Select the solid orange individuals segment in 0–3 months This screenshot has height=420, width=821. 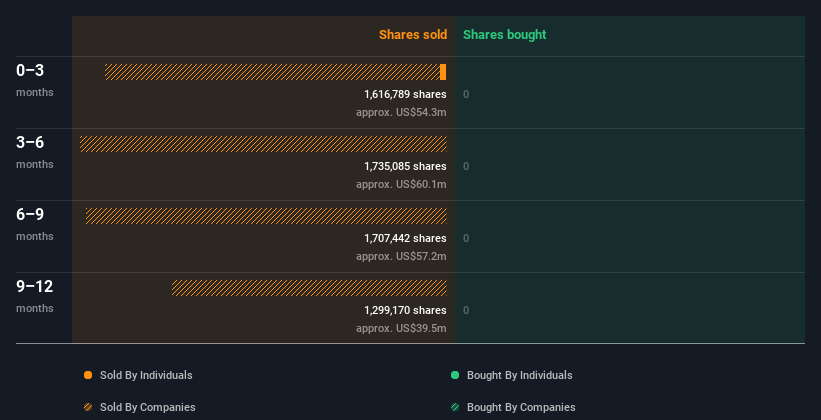click(x=443, y=72)
